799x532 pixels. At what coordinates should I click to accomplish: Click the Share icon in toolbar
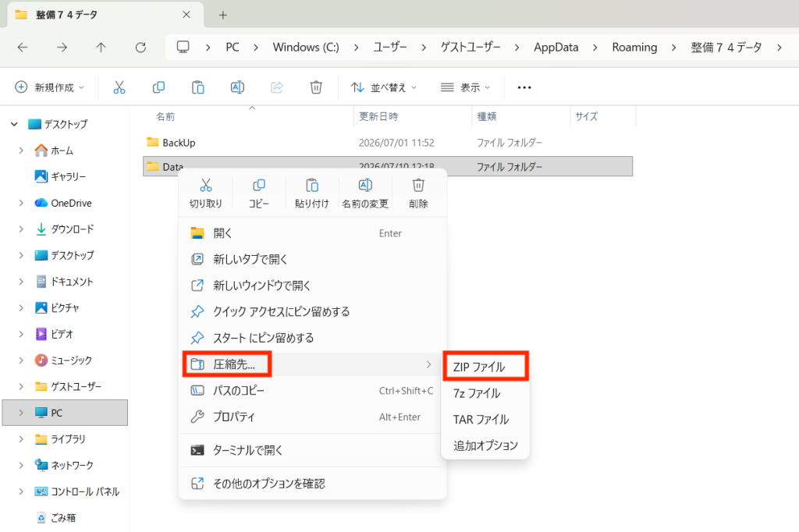pos(277,87)
